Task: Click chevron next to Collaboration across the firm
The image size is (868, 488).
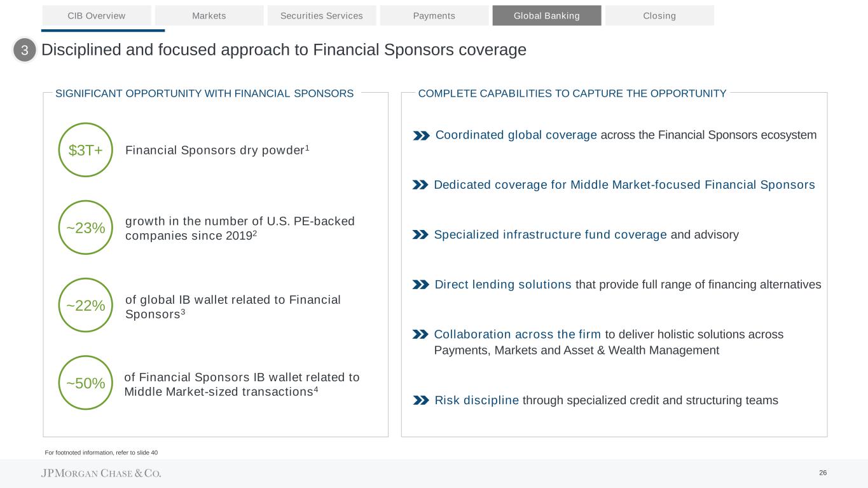Action: tap(420, 334)
